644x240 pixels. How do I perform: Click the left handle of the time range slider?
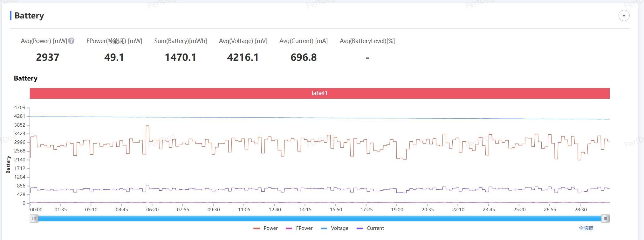click(34, 218)
